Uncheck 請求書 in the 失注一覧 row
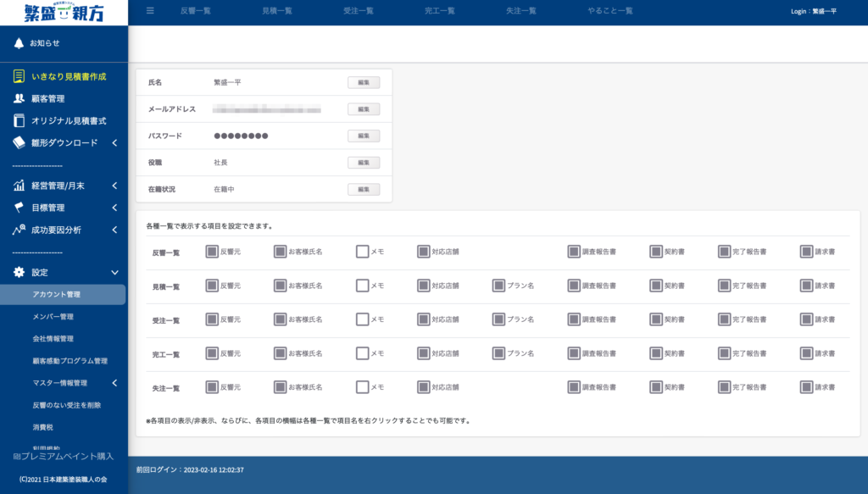Viewport: 868px width, 494px height. 806,387
